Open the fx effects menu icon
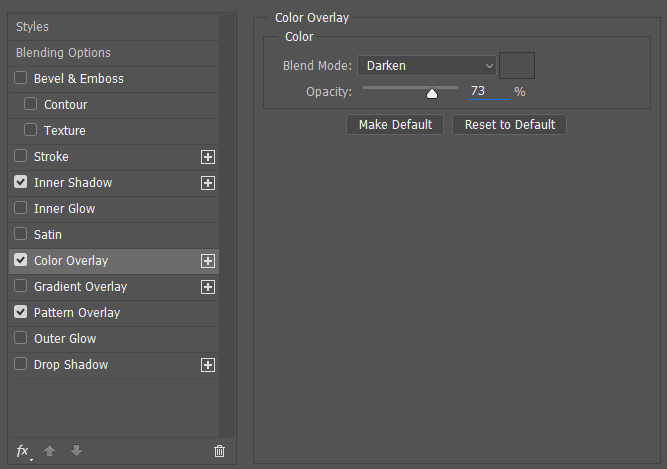 (23, 451)
